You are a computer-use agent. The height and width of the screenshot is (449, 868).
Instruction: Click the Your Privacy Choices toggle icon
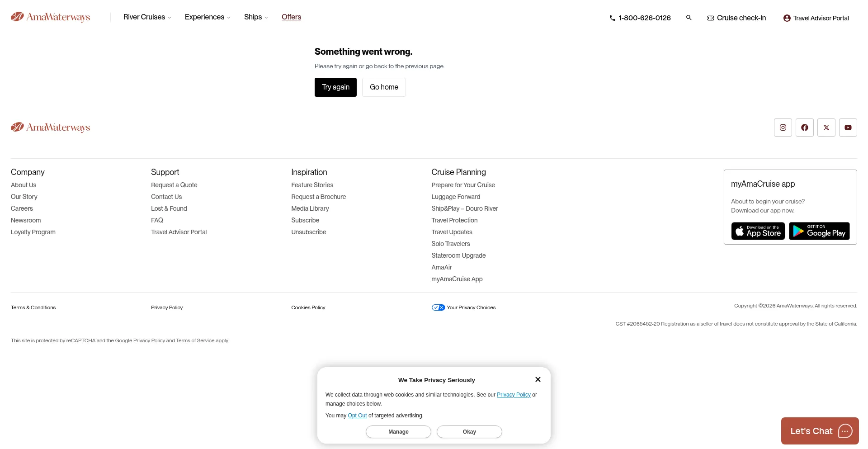(438, 307)
